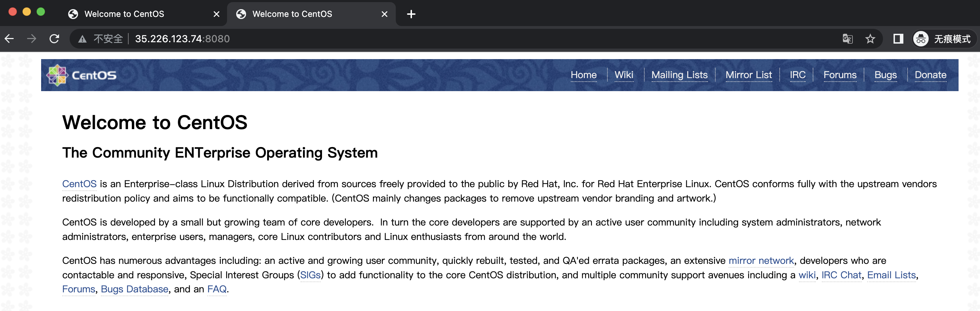Screen dimensions: 980x311
Task: Click the address bar URL 35.226.123.74:8080
Action: 182,39
